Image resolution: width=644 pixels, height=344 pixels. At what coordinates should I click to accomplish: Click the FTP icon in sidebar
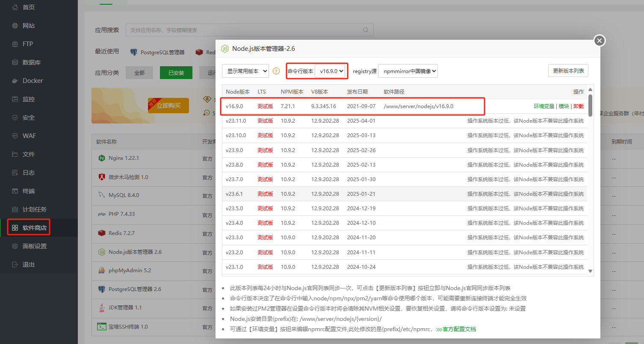pyautogui.click(x=15, y=44)
